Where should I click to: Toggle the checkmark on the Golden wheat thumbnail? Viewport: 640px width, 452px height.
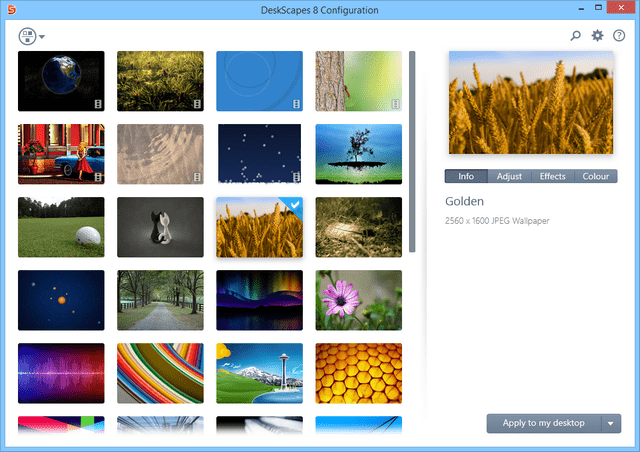(294, 206)
